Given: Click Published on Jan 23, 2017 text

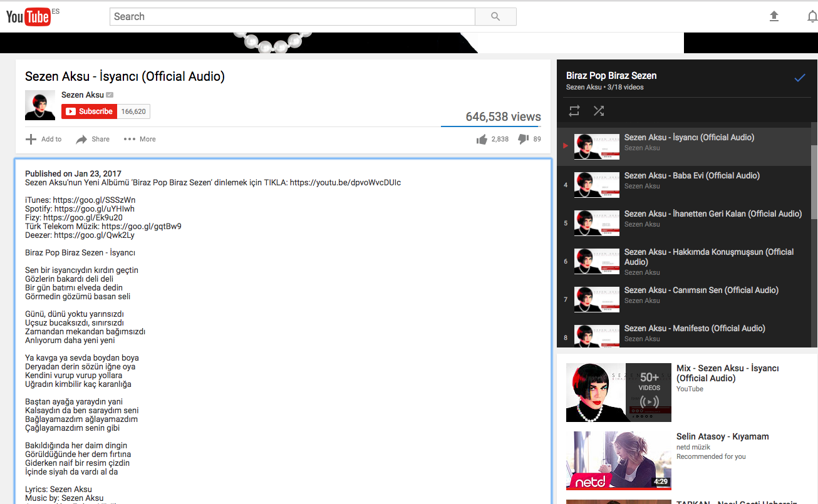Looking at the screenshot, I should pyautogui.click(x=73, y=174).
